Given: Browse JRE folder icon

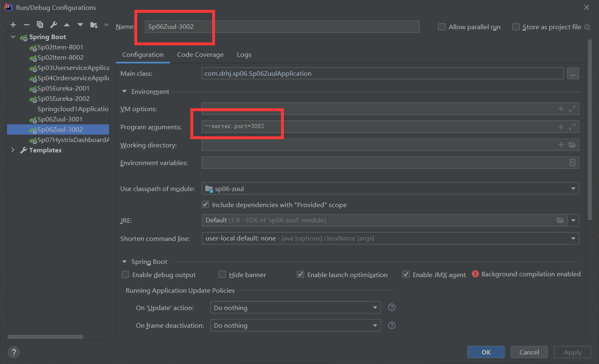Looking at the screenshot, I should [x=560, y=220].
